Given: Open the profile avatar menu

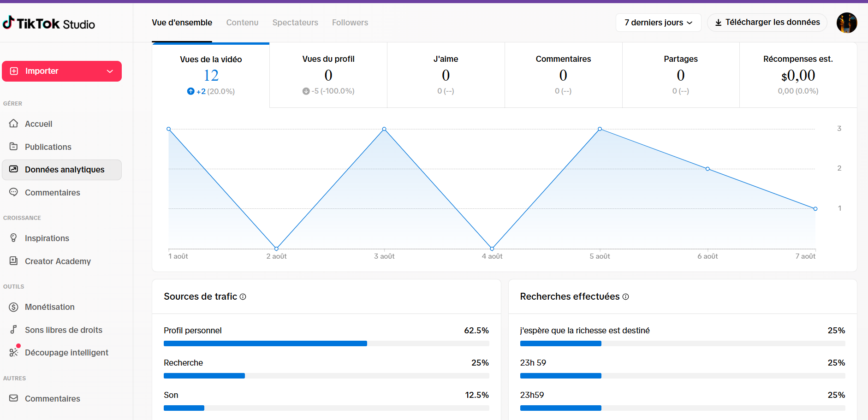Looking at the screenshot, I should pos(847,23).
